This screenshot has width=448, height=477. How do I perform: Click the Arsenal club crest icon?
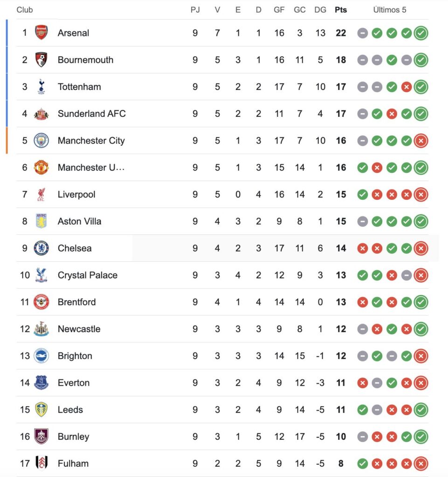tap(41, 33)
